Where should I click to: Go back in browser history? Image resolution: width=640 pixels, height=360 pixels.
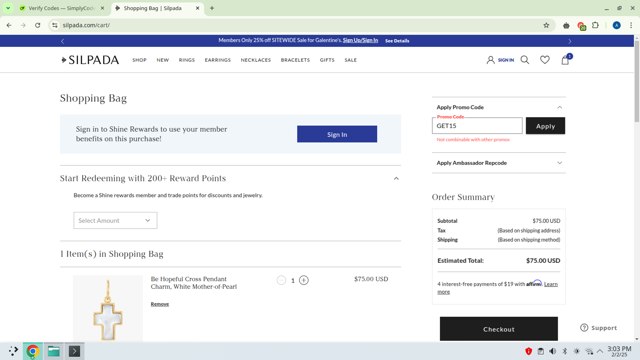[x=9, y=25]
